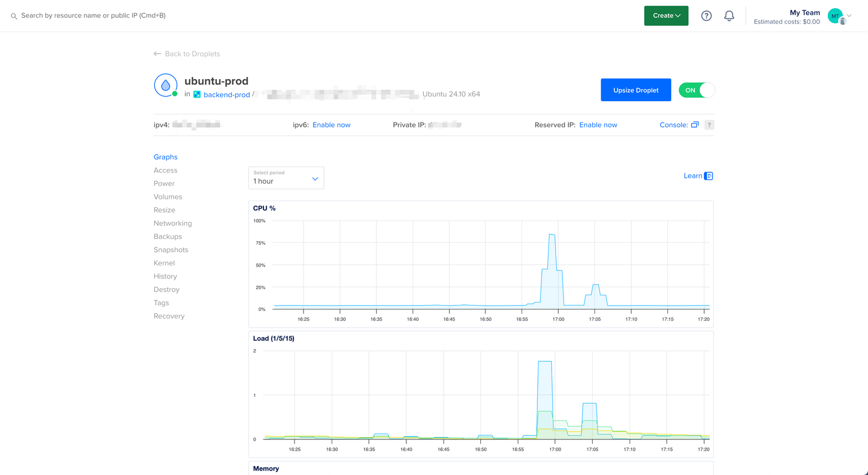Open the notifications bell icon
This screenshot has height=475, width=868.
[x=729, y=16]
